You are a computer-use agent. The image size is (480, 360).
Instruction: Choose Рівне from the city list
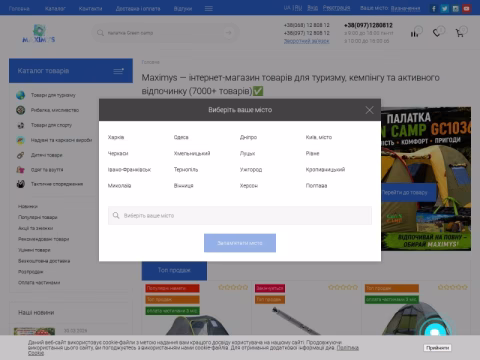312,153
